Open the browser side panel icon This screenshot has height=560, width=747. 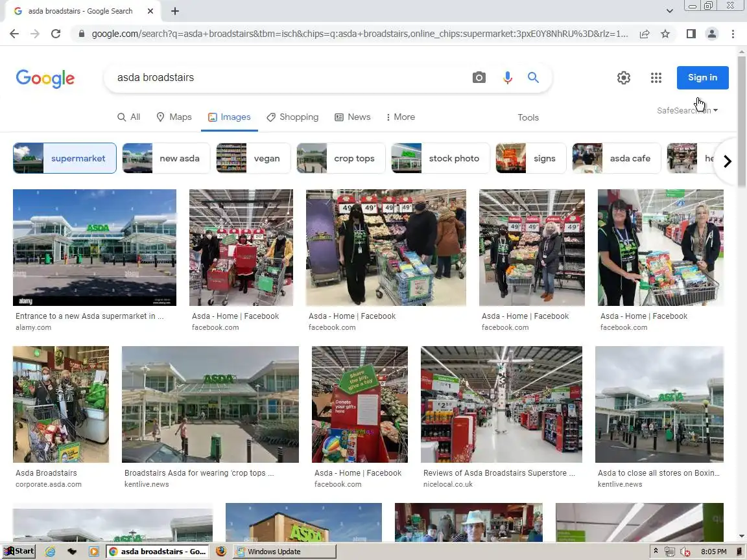(691, 34)
